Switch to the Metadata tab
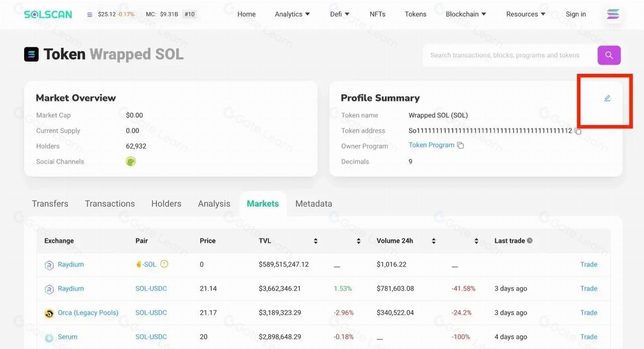Screen dimensions: 644x349 tap(313, 204)
